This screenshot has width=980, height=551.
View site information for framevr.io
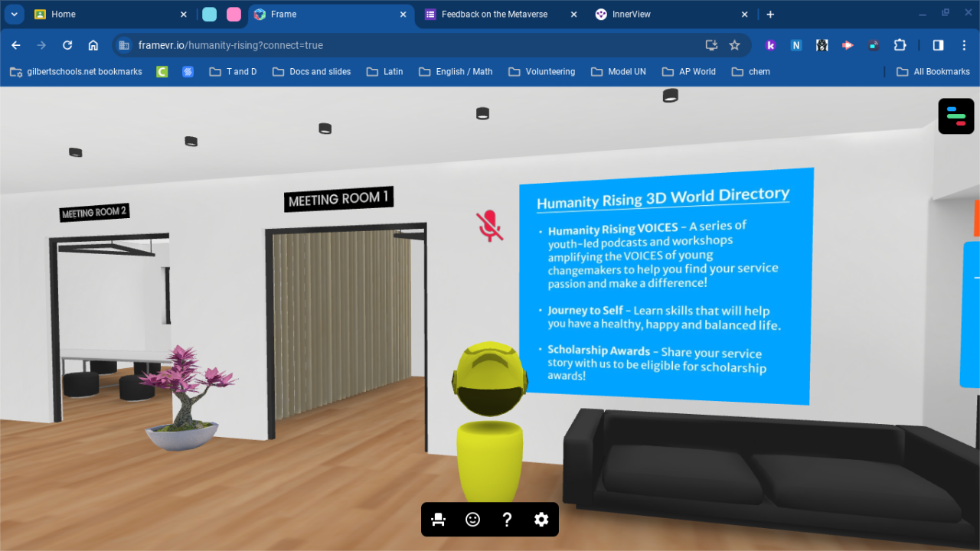(x=124, y=45)
